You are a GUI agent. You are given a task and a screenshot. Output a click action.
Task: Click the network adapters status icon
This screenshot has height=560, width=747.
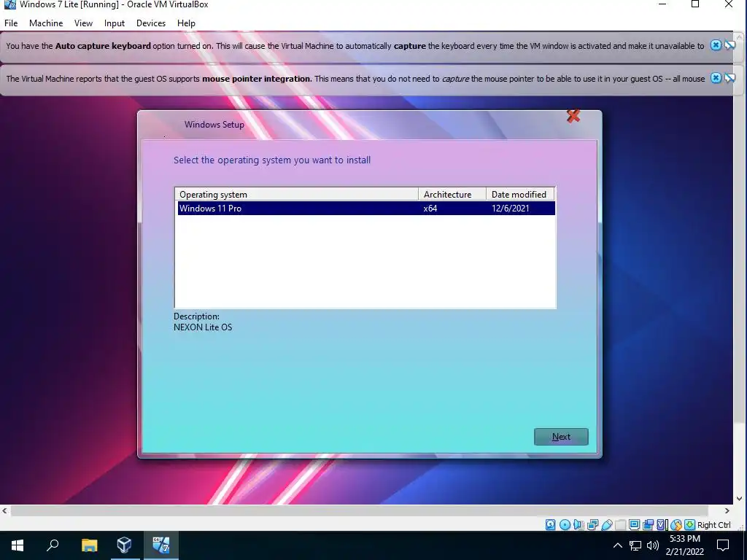click(x=592, y=525)
